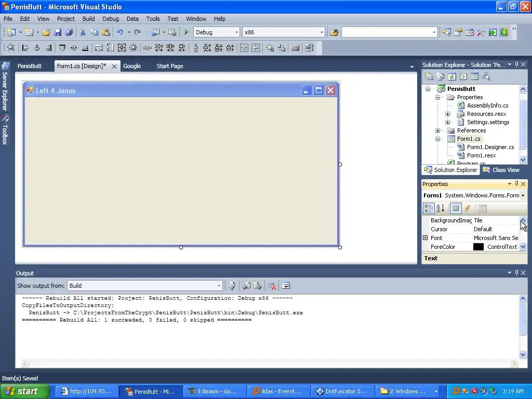Toggle auto-hide pin on Output panel
532x399 pixels.
[x=516, y=273]
